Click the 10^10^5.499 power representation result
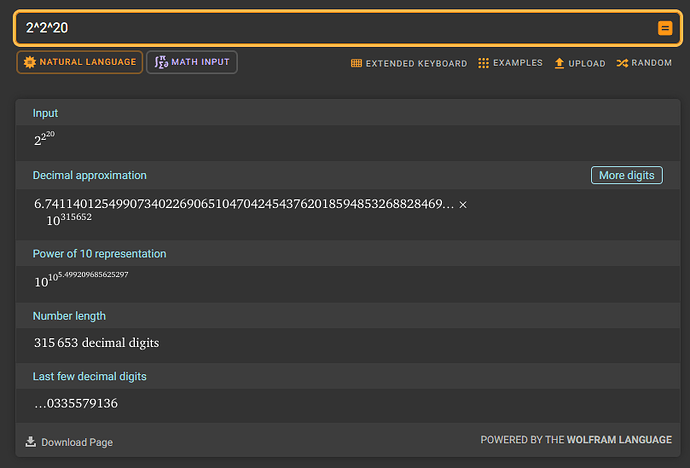Image resolution: width=690 pixels, height=468 pixels. pos(80,279)
